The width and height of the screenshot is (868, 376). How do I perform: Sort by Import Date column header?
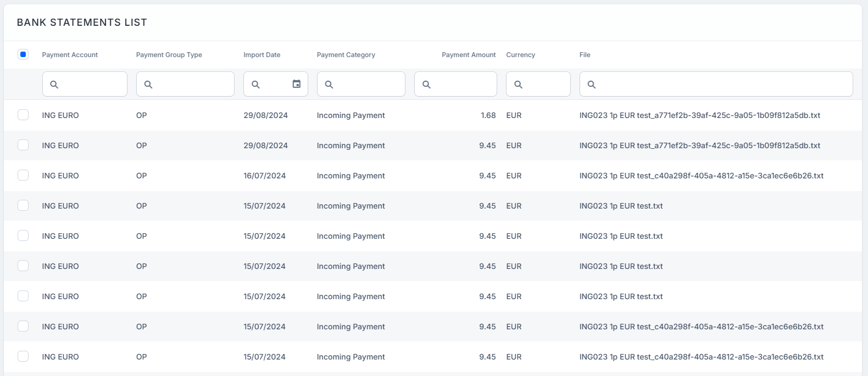click(261, 55)
